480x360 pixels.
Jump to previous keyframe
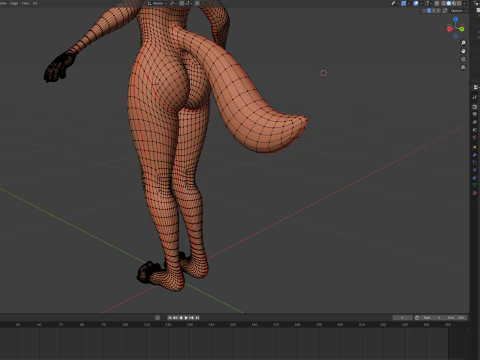175,318
